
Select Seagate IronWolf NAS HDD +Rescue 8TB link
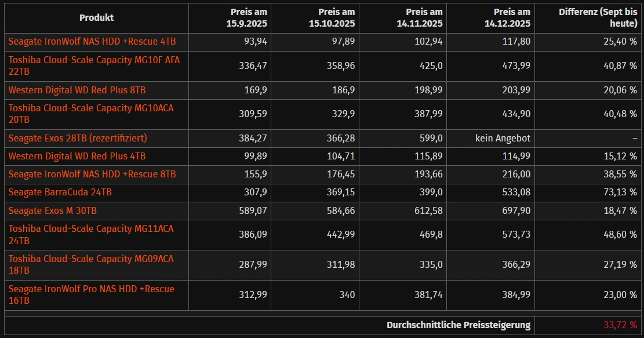(92, 175)
